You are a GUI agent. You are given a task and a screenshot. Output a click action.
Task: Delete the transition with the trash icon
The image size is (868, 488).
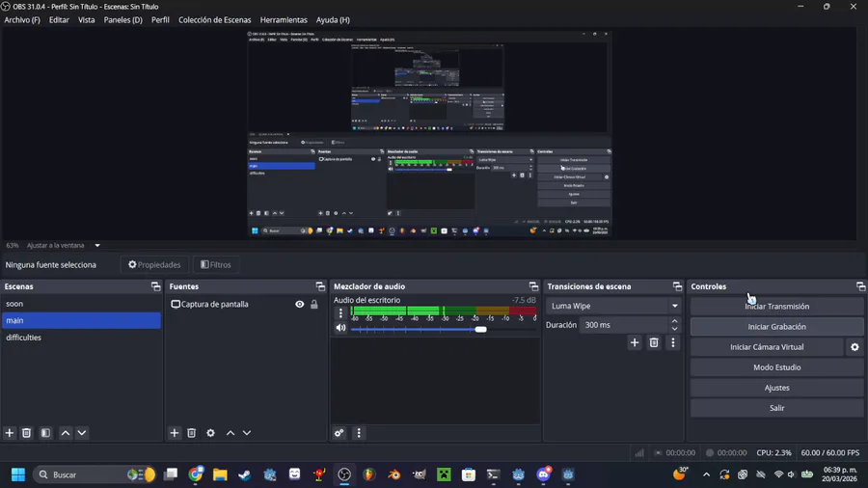point(654,342)
